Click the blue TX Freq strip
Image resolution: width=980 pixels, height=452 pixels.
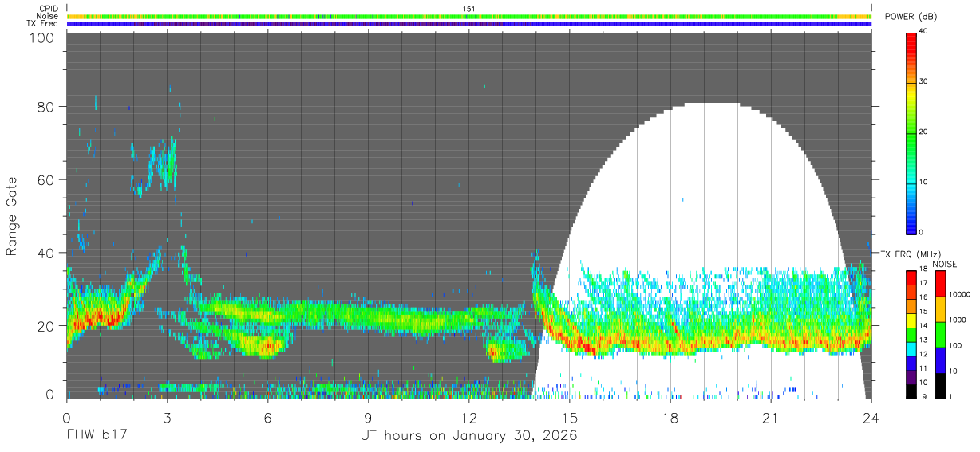469,24
